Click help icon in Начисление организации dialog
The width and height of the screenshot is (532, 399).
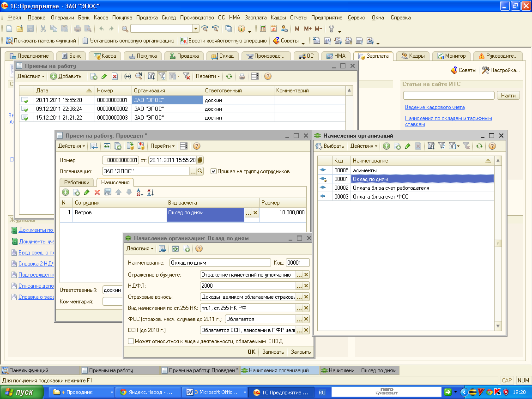199,249
